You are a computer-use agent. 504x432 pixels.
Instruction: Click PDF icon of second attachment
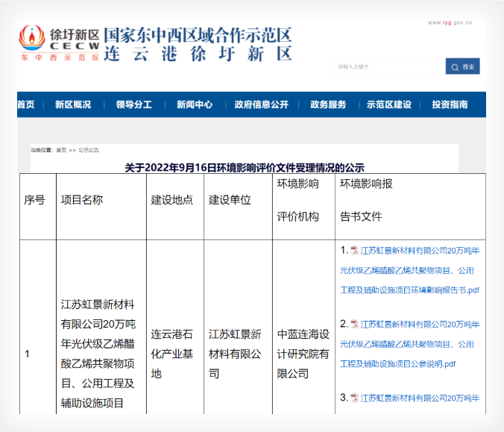coord(354,324)
